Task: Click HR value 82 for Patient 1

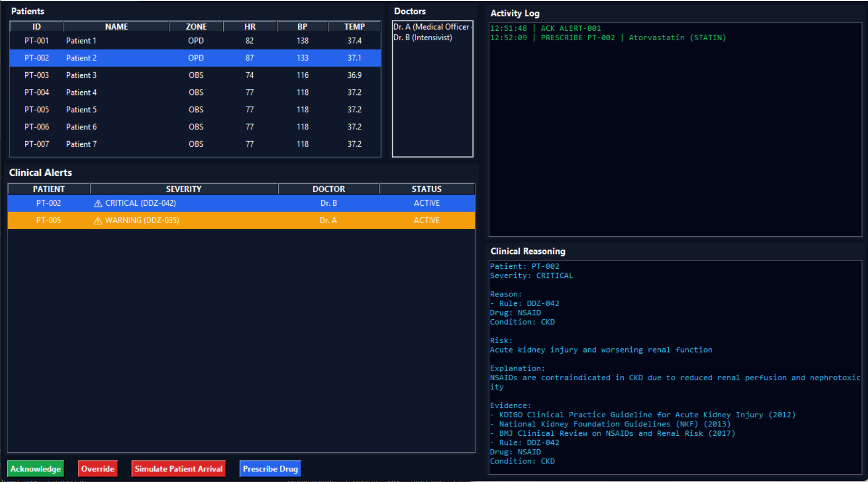Action: click(x=250, y=41)
